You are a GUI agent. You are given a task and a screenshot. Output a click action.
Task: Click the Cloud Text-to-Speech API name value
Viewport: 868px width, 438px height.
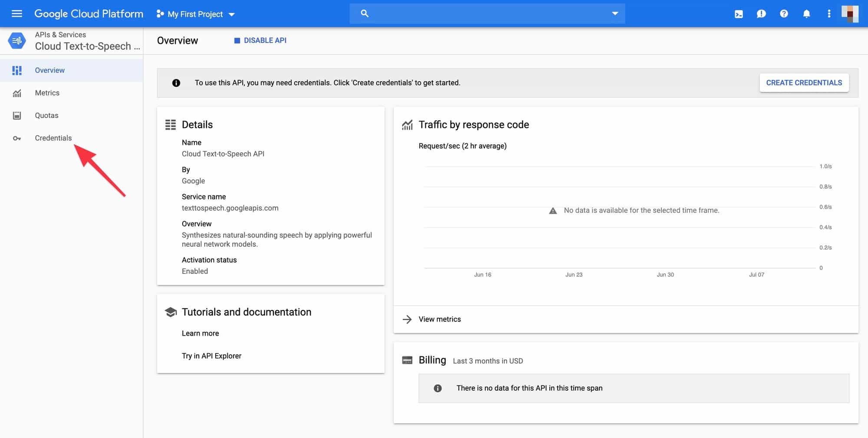[x=223, y=154]
